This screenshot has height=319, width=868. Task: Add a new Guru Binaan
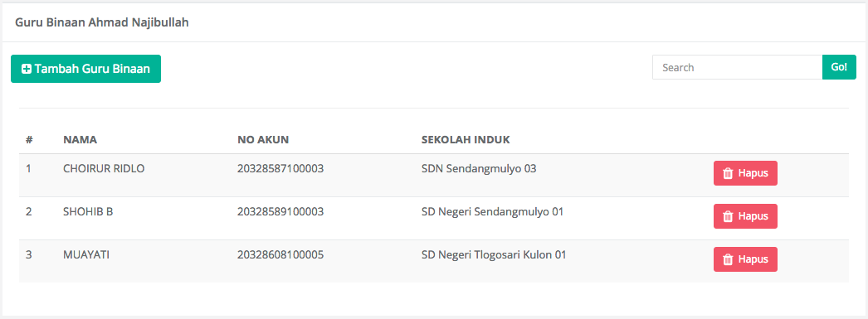pos(85,69)
